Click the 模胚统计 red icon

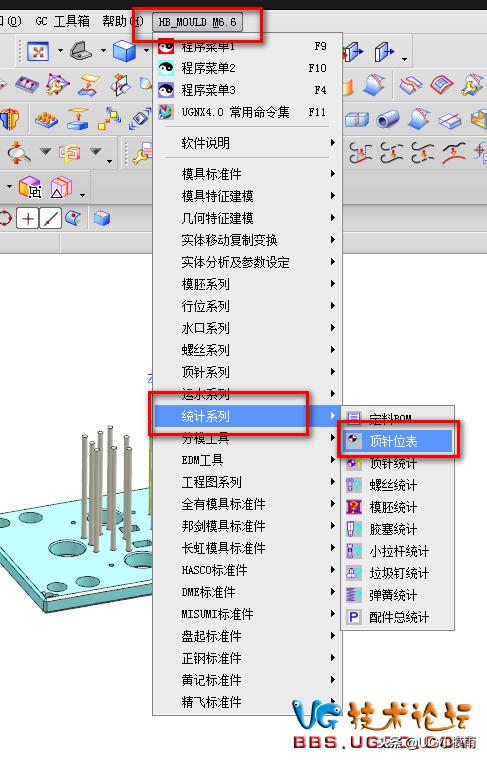pos(354,507)
